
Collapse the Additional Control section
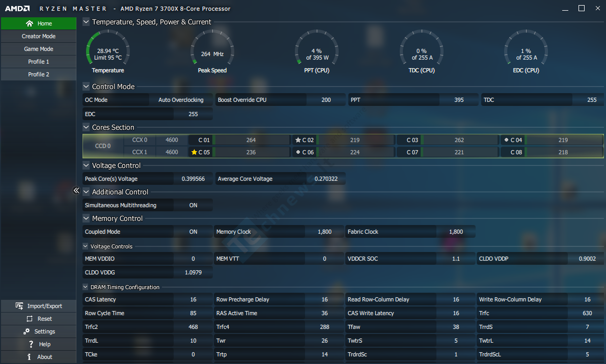[86, 192]
